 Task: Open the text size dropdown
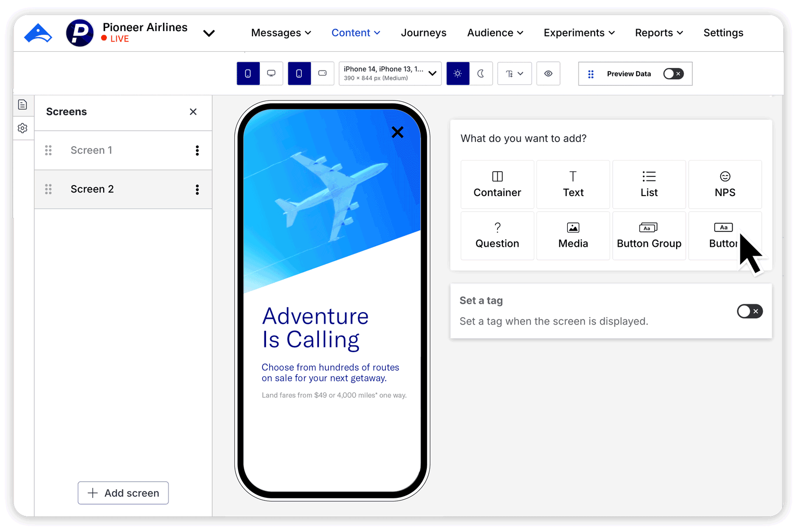click(x=514, y=74)
